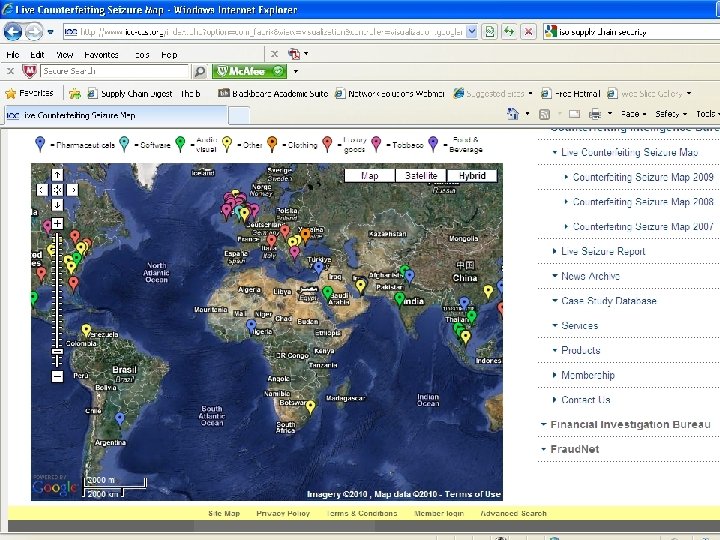Open the File menu
The width and height of the screenshot is (720, 540).
[x=13, y=55]
